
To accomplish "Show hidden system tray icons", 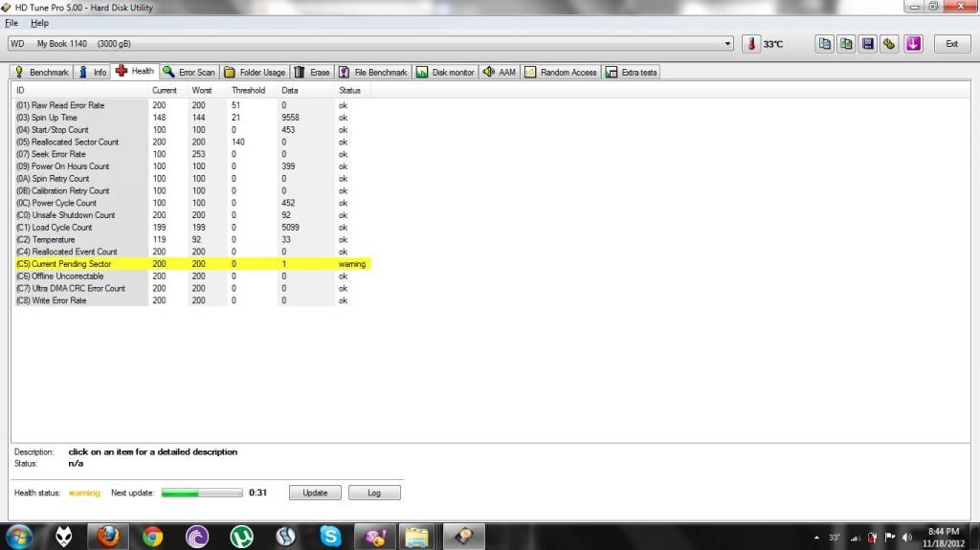I will tap(815, 537).
